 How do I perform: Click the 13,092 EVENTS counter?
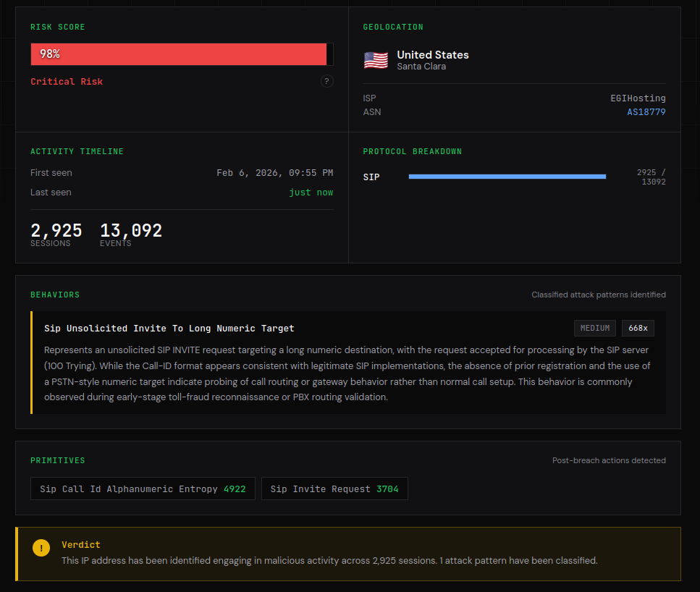coord(130,234)
